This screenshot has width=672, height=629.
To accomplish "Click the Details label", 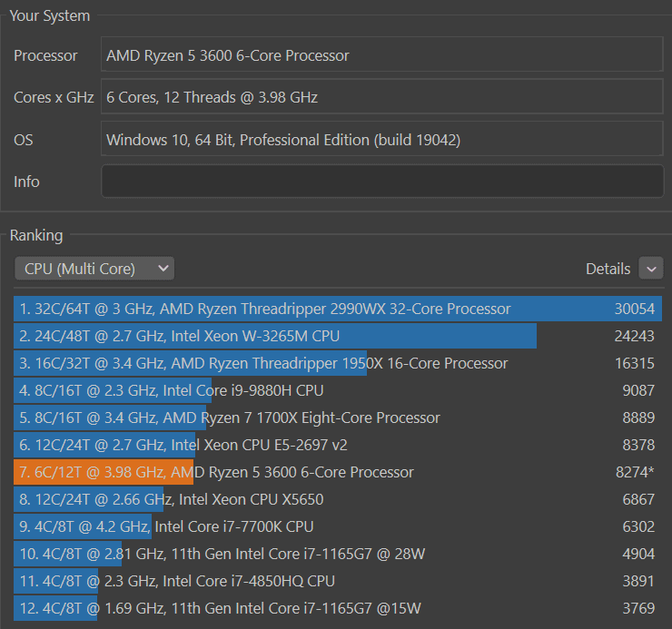I will click(x=608, y=269).
